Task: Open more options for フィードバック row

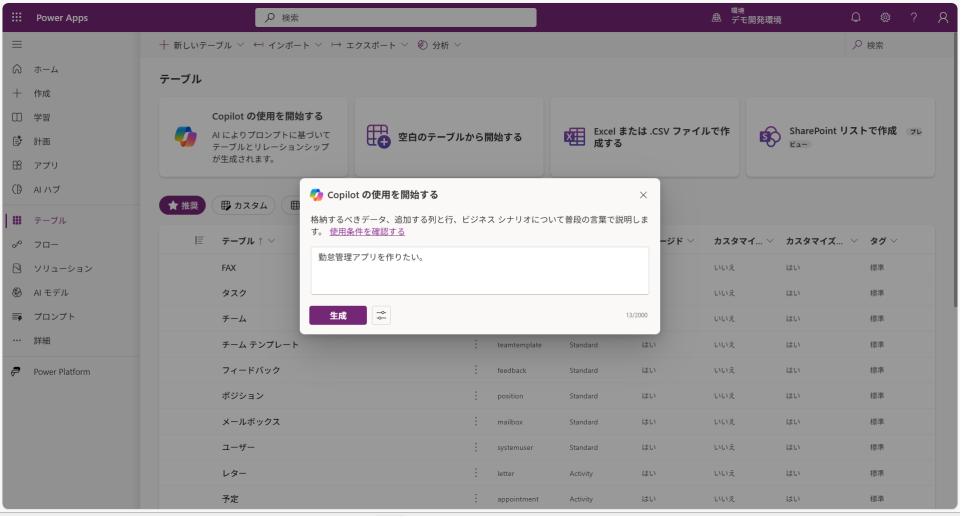Action: pyautogui.click(x=476, y=370)
